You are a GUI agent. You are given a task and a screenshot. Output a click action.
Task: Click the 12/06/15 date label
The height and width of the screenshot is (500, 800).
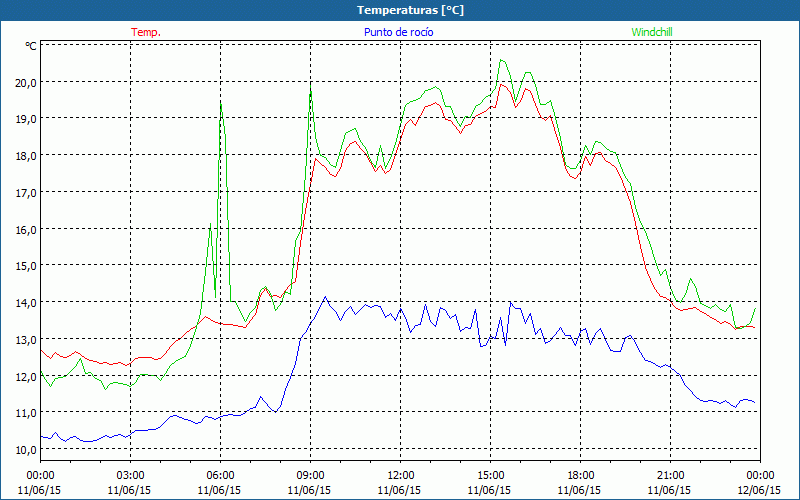760,490
